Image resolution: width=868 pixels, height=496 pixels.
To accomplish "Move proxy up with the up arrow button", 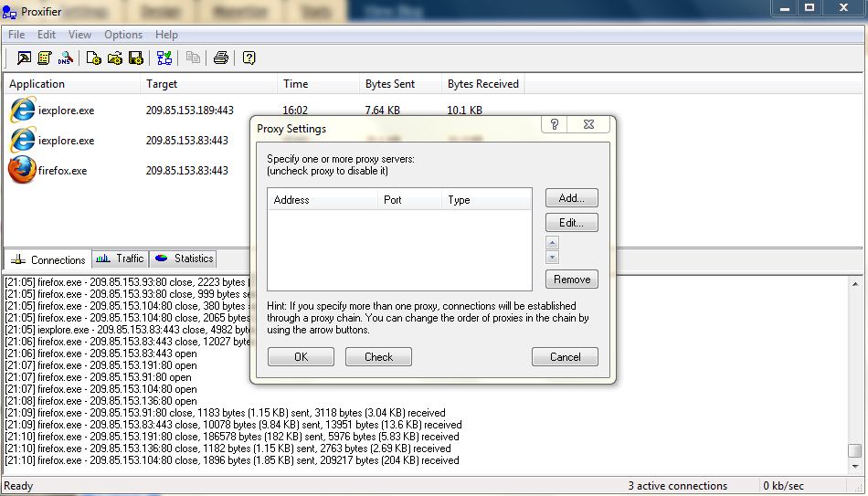I will pos(552,242).
